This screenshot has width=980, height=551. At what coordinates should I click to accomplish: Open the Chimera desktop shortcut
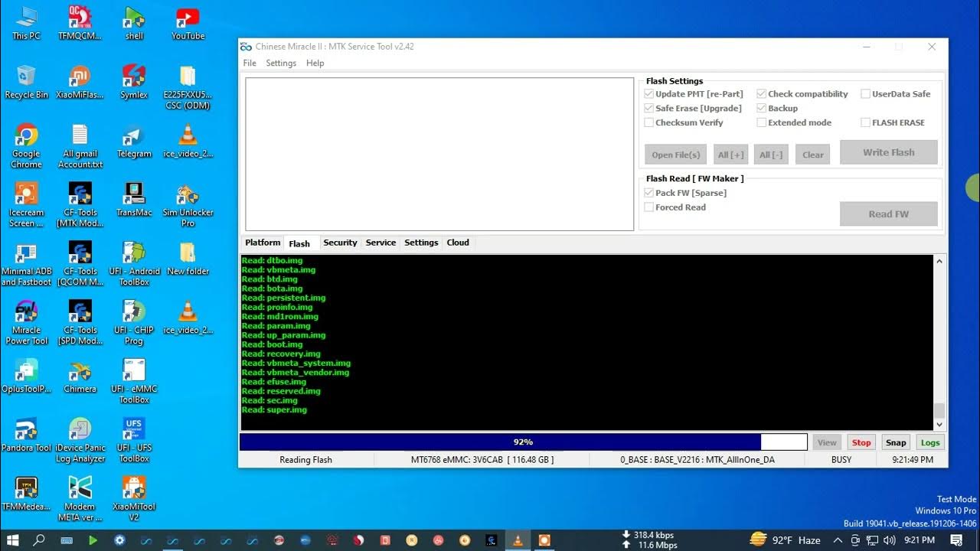pyautogui.click(x=80, y=377)
